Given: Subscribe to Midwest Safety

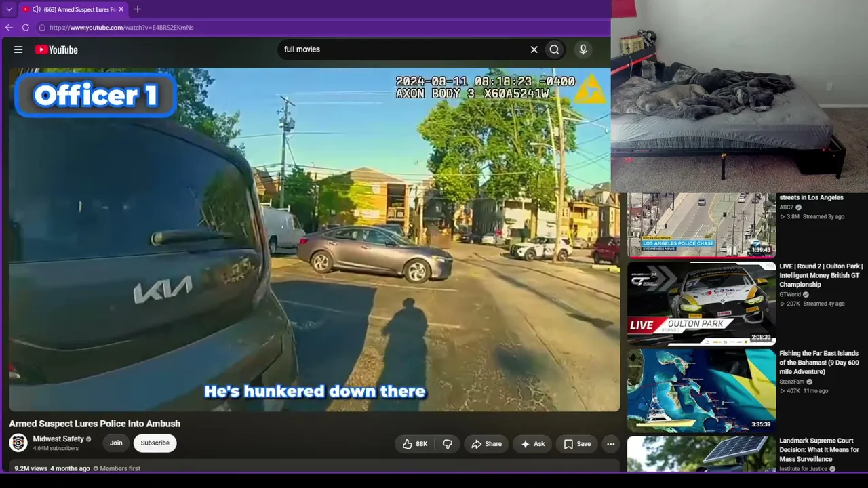Looking at the screenshot, I should (x=155, y=443).
